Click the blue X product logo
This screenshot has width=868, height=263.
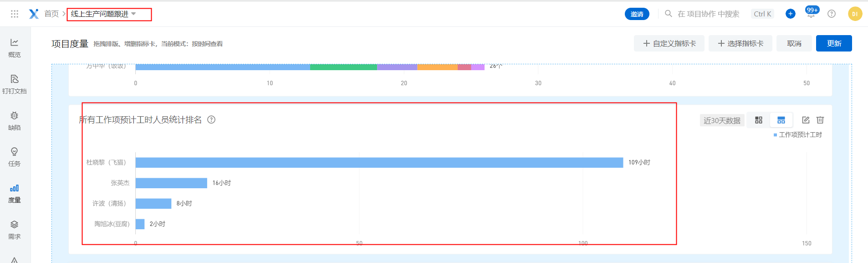pos(34,14)
